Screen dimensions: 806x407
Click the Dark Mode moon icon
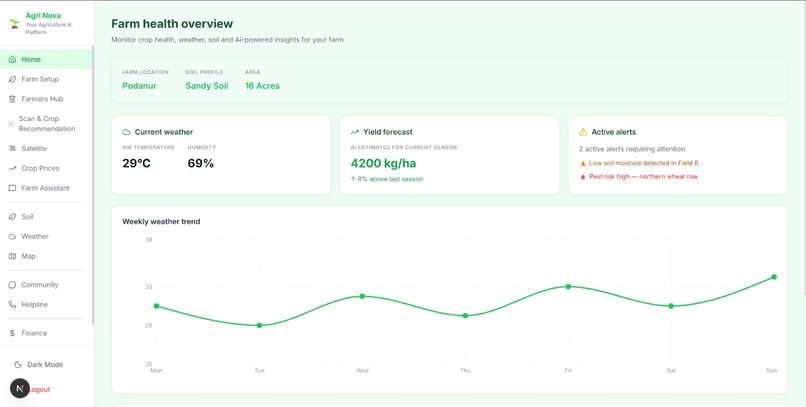pos(18,364)
